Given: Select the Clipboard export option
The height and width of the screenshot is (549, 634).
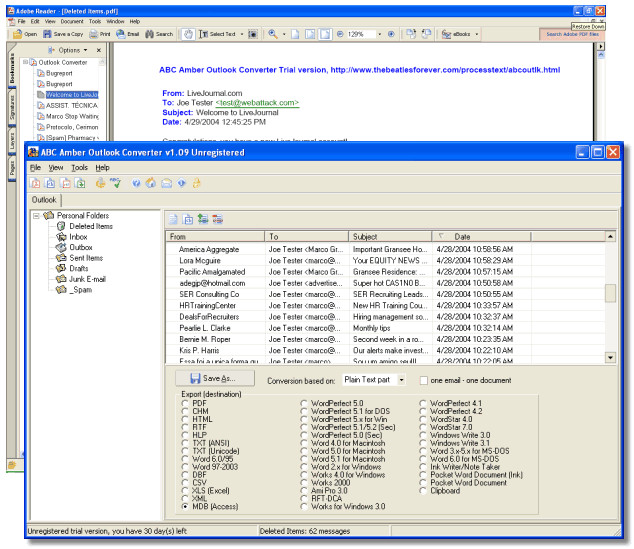Looking at the screenshot, I should (423, 490).
